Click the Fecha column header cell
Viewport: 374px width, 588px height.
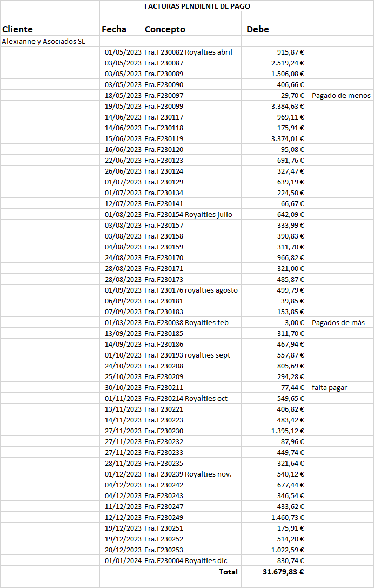[114, 29]
